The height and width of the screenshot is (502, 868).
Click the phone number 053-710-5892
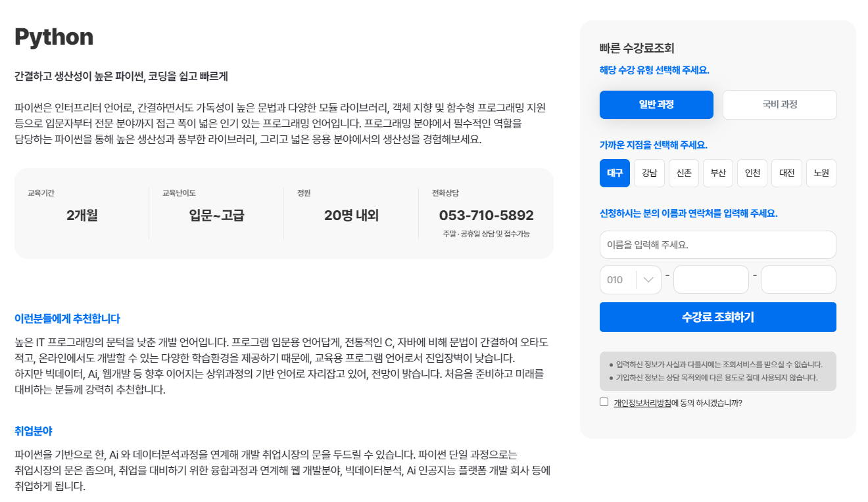[486, 216]
